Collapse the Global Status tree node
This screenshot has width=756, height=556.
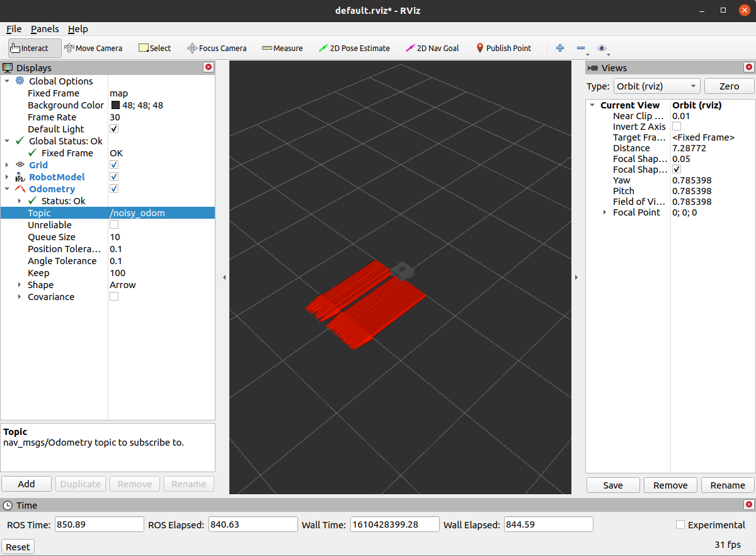coord(7,141)
